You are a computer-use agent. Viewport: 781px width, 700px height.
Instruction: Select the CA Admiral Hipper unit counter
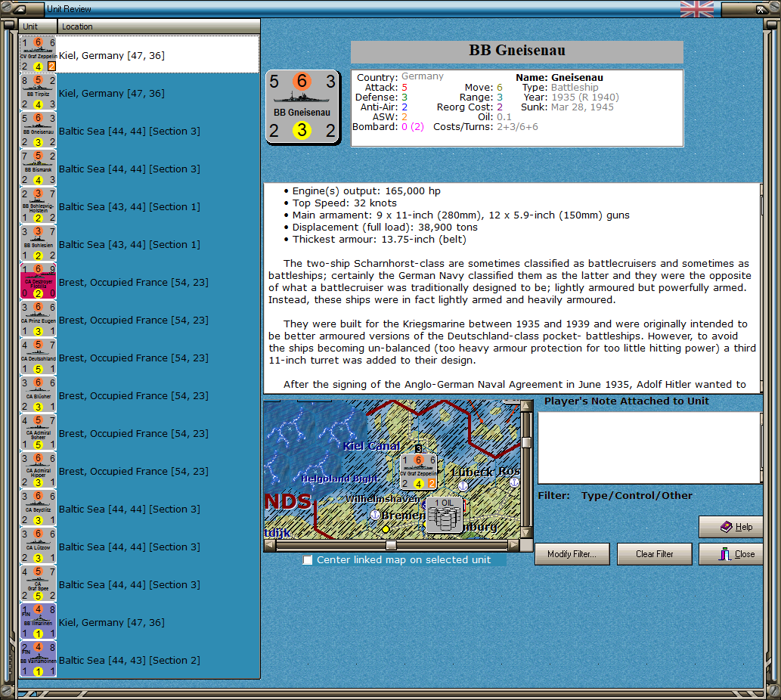39,471
